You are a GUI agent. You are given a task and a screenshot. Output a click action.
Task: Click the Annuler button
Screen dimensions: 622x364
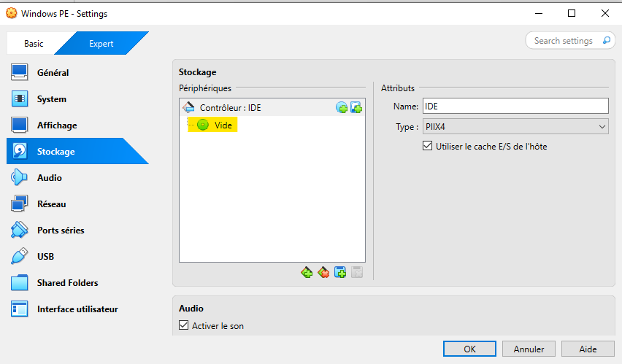(x=529, y=349)
